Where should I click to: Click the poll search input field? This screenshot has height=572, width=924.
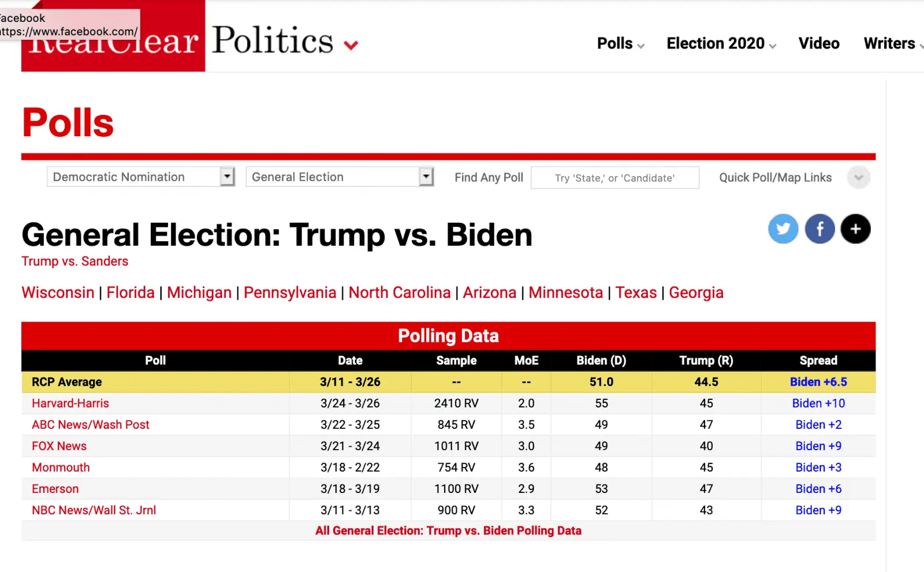coord(615,178)
